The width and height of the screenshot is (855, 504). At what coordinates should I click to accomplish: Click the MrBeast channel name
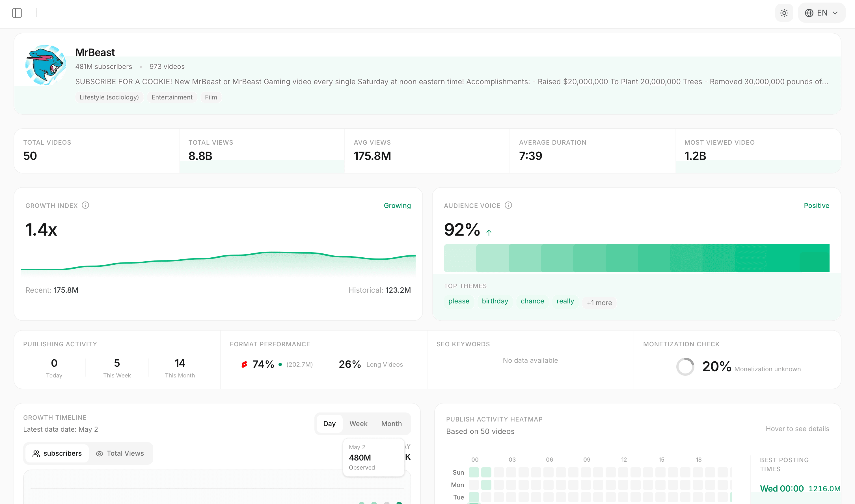(x=95, y=52)
